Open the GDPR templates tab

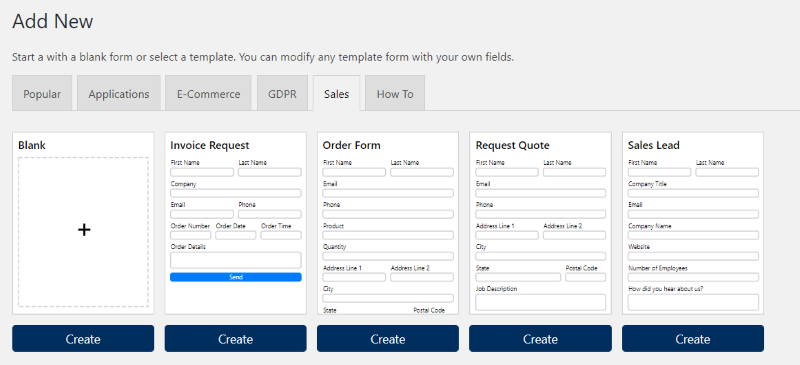(x=283, y=94)
